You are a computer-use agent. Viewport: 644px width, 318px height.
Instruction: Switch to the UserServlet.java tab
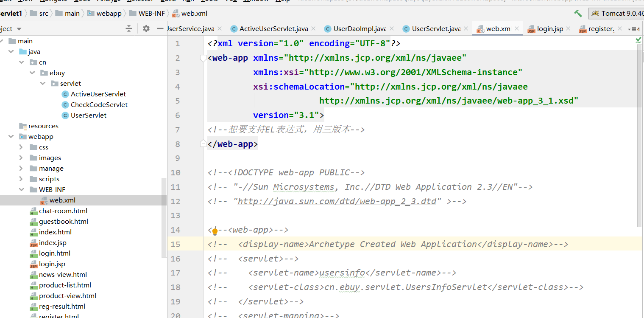436,29
